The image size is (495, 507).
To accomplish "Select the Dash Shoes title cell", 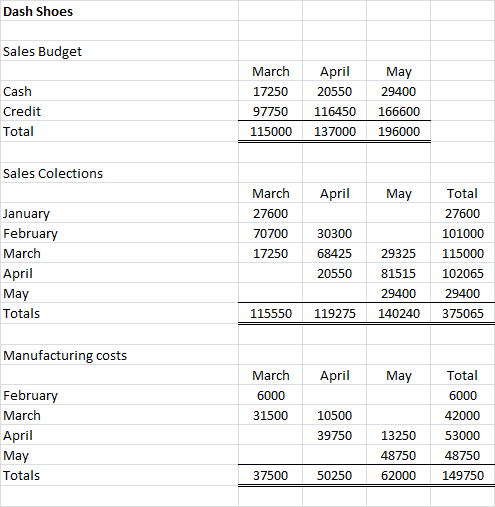I will pyautogui.click(x=119, y=11).
